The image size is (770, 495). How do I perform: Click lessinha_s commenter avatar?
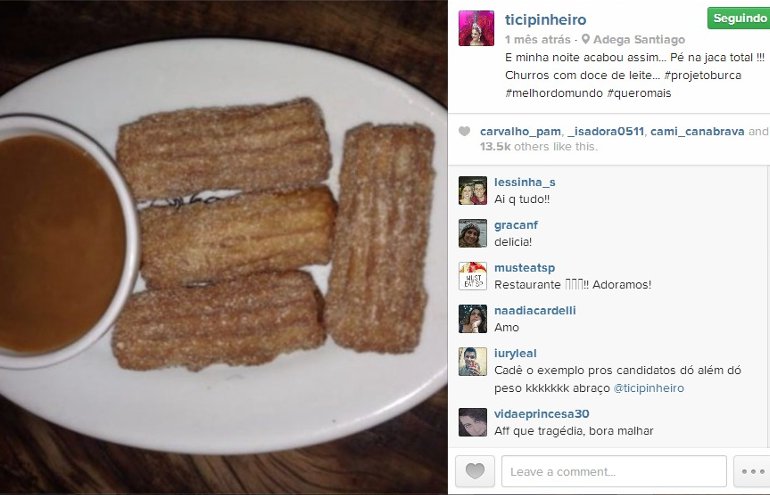472,191
